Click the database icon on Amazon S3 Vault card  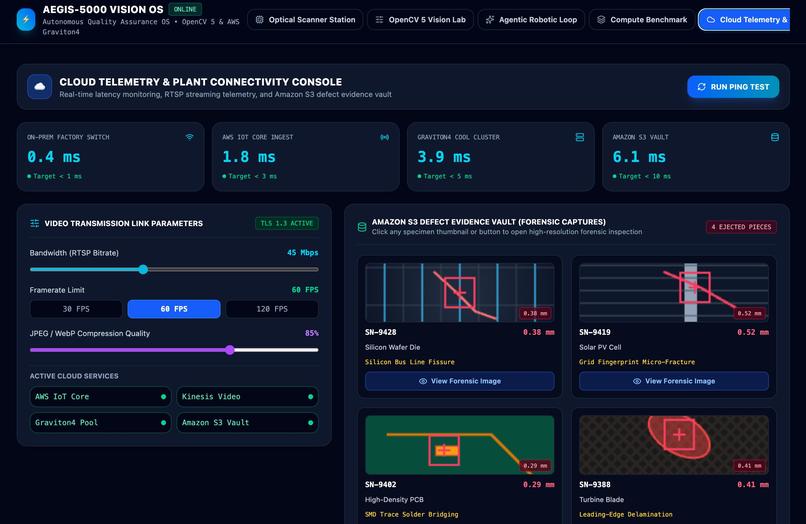[775, 137]
